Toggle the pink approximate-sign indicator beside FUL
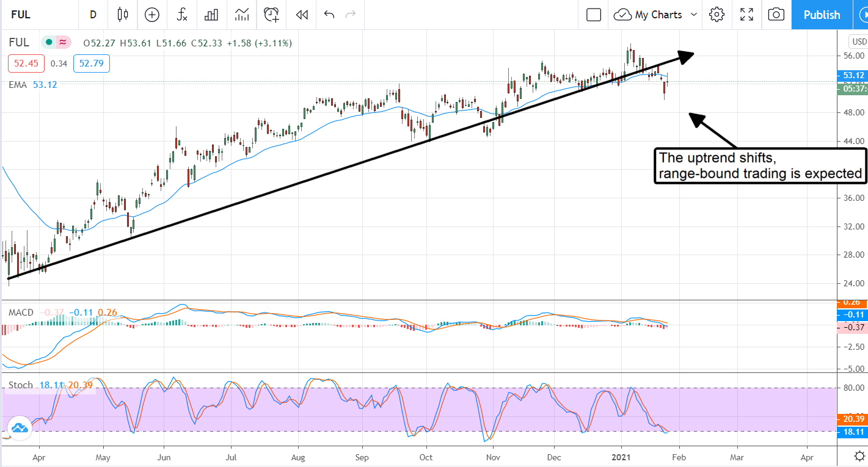The width and height of the screenshot is (868, 467). click(x=62, y=43)
